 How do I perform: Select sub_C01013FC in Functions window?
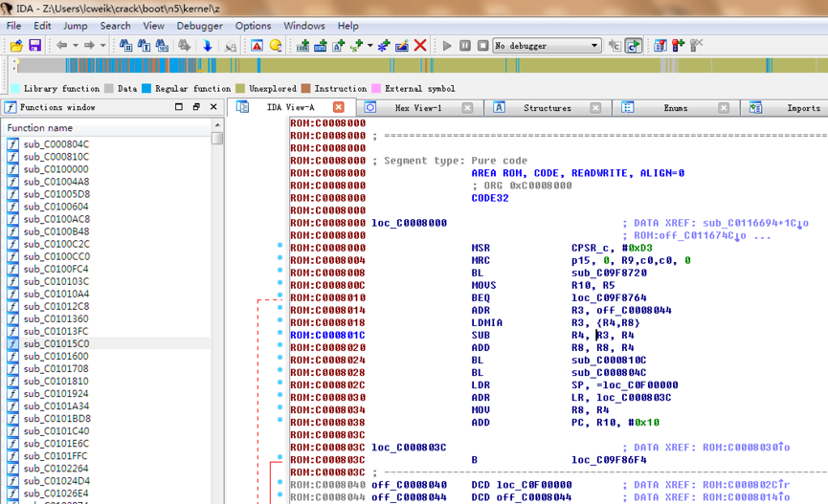click(x=56, y=331)
